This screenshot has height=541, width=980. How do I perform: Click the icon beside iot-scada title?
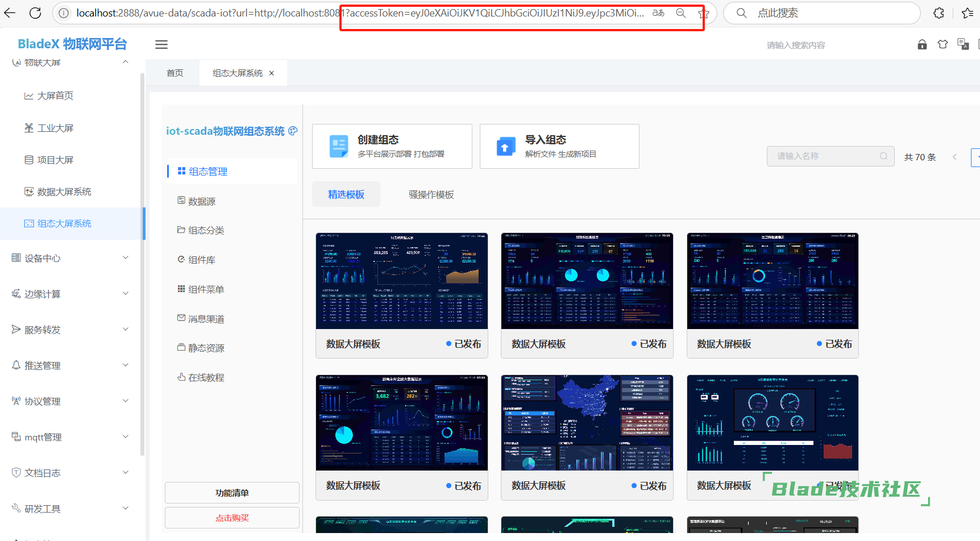click(x=293, y=131)
